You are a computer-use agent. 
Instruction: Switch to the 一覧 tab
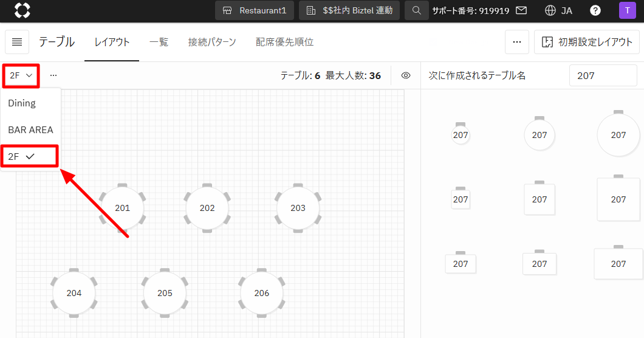pos(159,42)
